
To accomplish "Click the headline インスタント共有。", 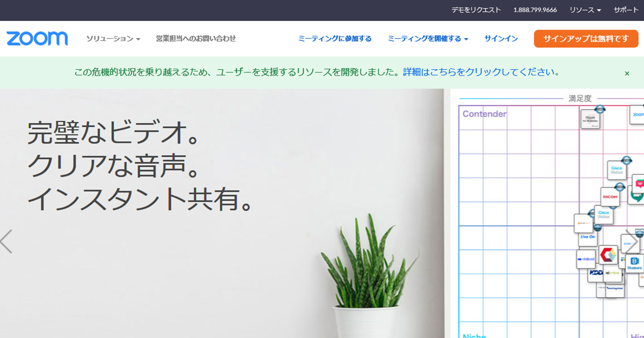I will (141, 200).
